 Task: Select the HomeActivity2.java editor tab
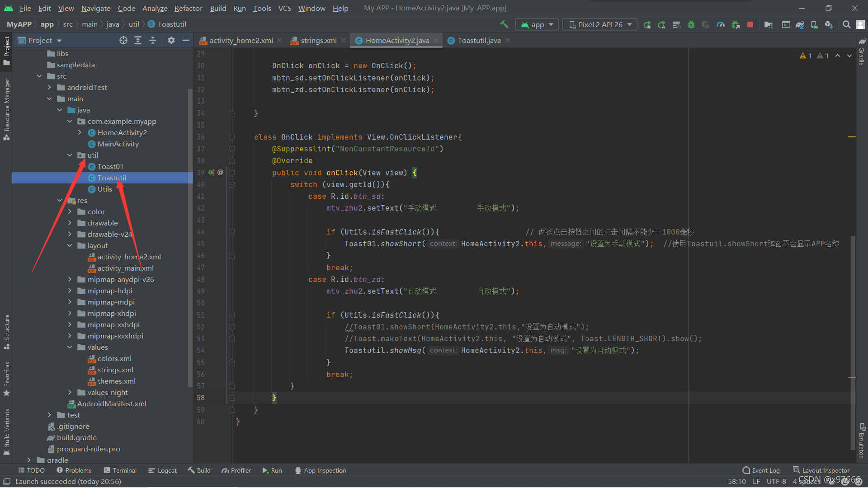click(397, 40)
